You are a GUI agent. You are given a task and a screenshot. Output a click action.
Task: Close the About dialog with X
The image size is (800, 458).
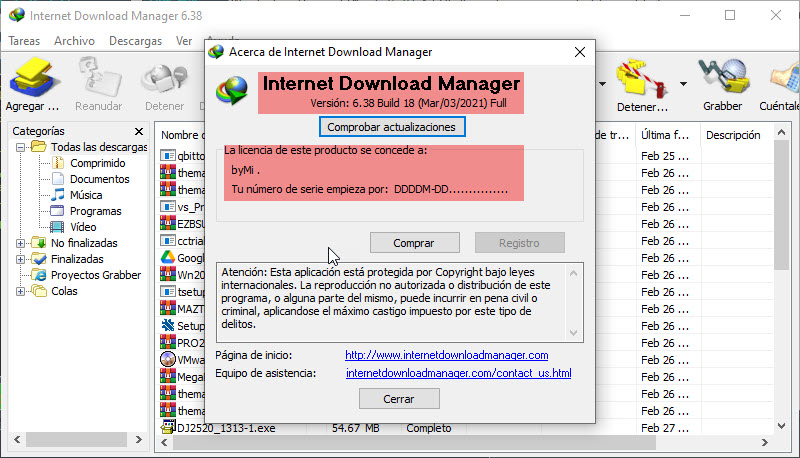pos(580,52)
